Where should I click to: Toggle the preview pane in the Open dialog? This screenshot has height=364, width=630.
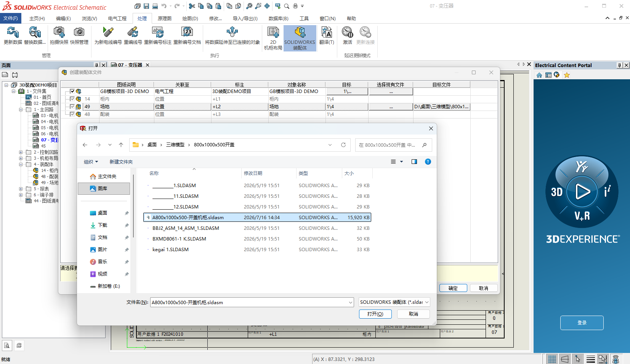(x=414, y=162)
